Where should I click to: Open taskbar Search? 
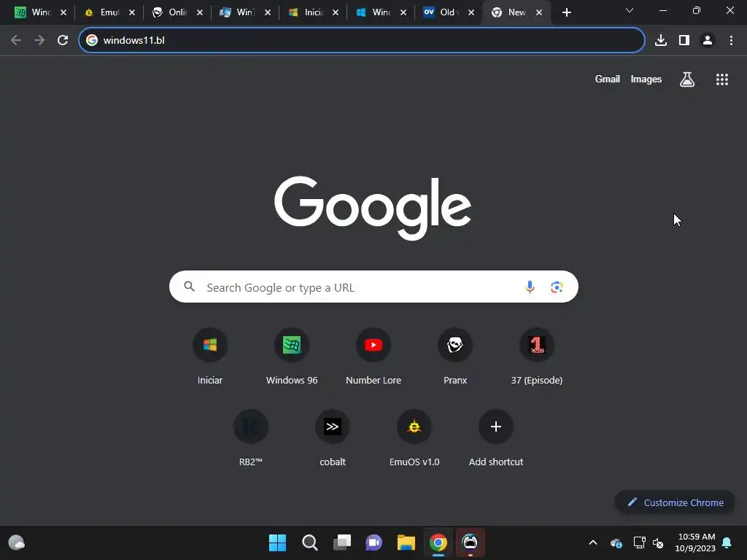309,542
